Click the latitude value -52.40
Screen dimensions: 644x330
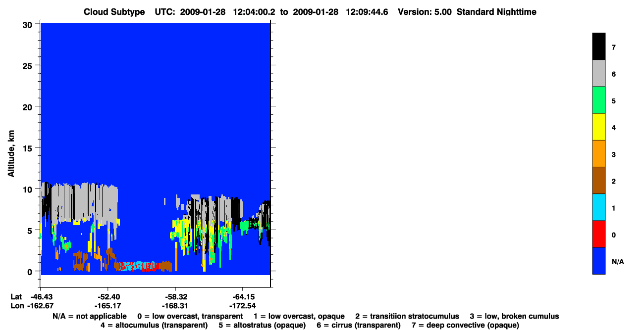(x=109, y=296)
